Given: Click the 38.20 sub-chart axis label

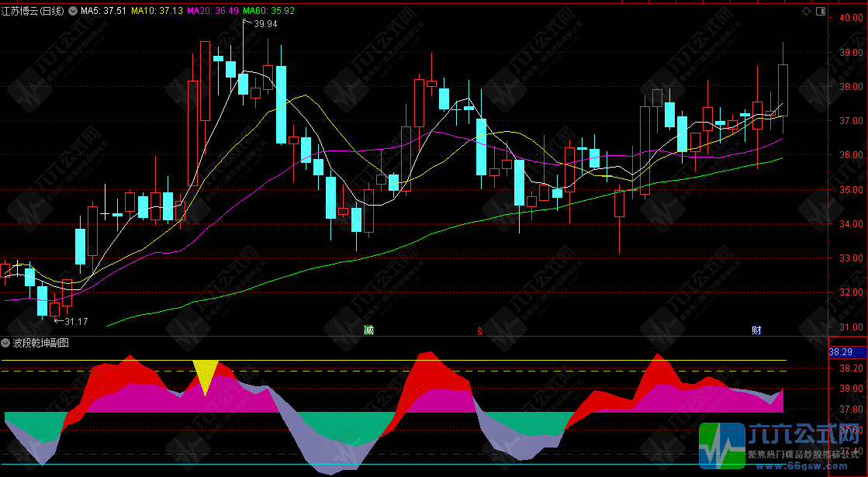Looking at the screenshot, I should (x=851, y=368).
